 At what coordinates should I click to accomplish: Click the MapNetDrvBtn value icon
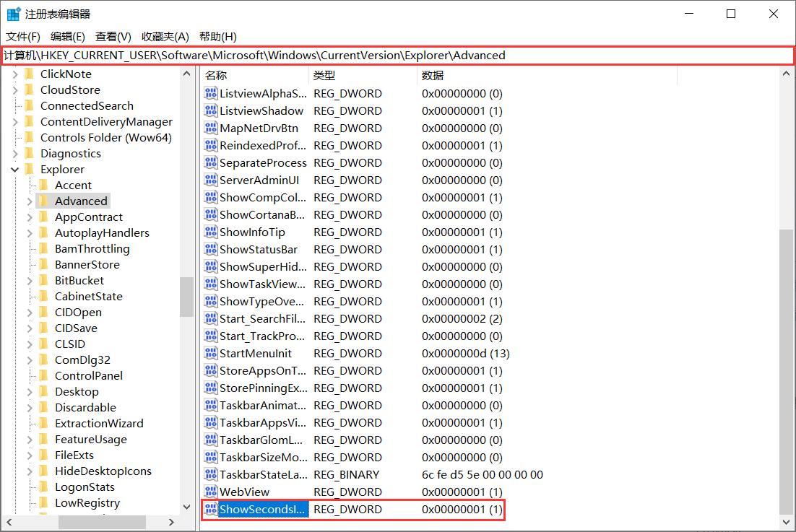[211, 128]
